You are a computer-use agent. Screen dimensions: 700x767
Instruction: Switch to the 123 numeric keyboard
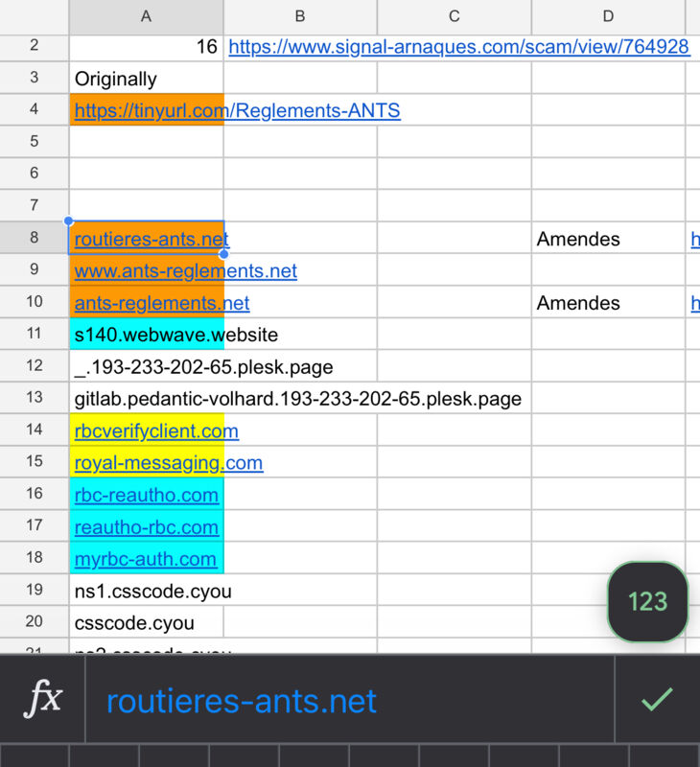tap(647, 602)
